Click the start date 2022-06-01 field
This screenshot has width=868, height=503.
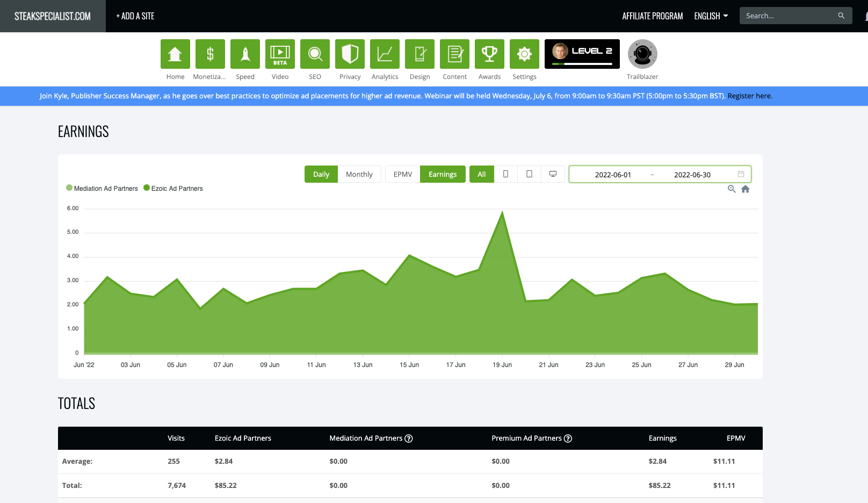(613, 175)
